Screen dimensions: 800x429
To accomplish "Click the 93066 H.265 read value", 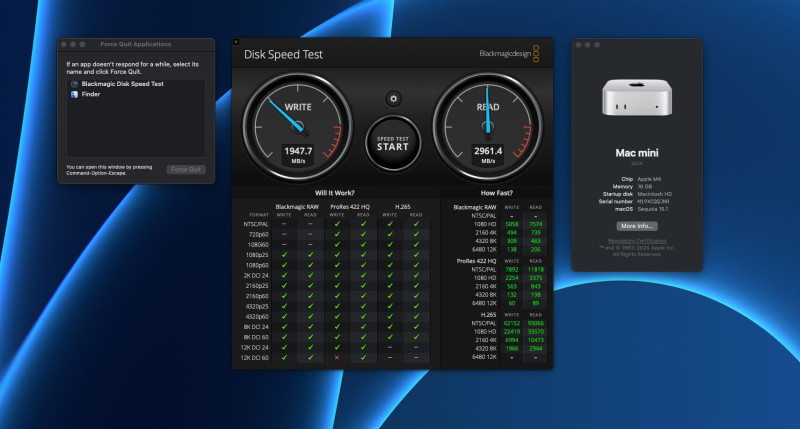I will (536, 323).
